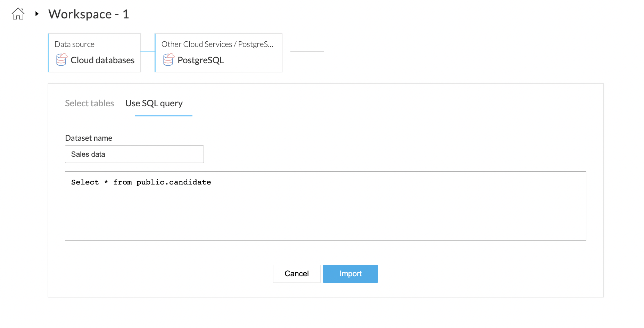Click the Dataset name input field

pyautogui.click(x=134, y=154)
